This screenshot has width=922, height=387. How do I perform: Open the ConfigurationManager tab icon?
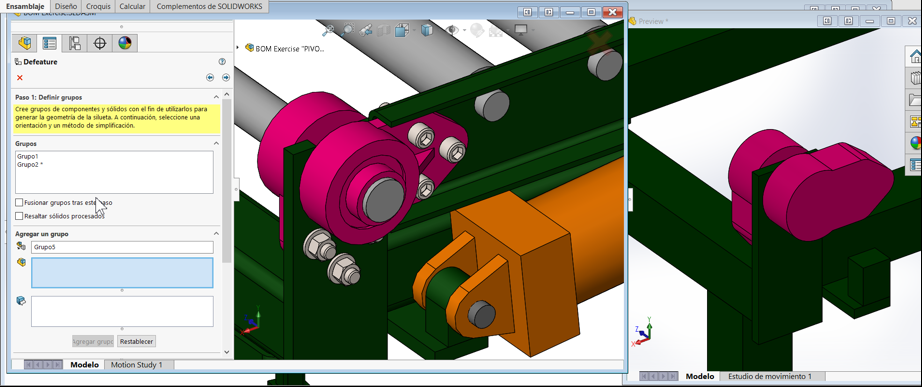[x=75, y=43]
